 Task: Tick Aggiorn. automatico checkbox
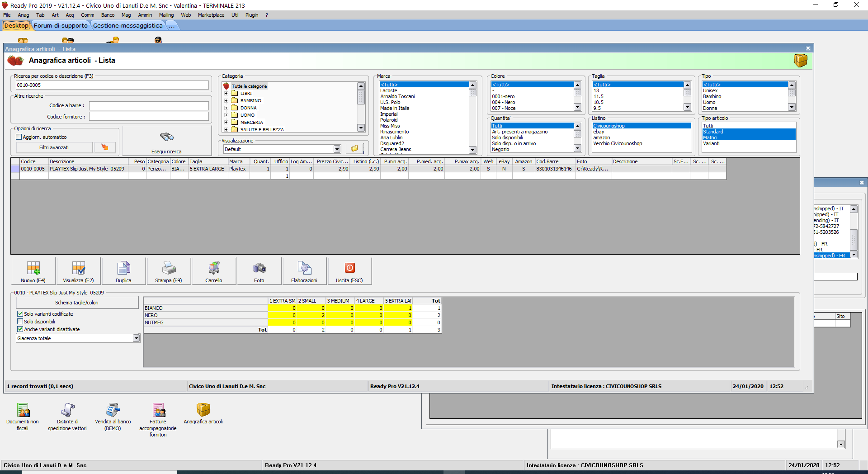[x=19, y=137]
